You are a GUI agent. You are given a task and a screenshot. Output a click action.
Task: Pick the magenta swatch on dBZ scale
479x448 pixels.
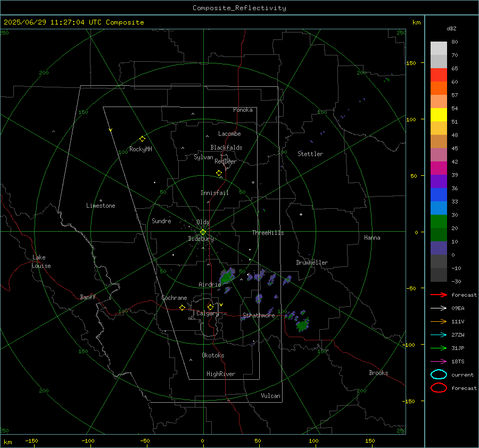click(439, 168)
